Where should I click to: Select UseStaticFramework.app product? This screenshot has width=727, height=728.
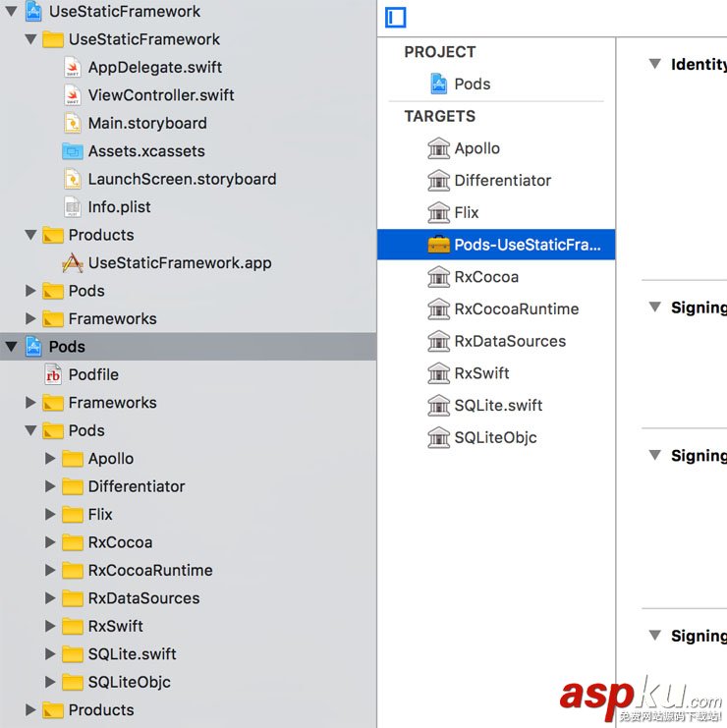pyautogui.click(x=180, y=262)
